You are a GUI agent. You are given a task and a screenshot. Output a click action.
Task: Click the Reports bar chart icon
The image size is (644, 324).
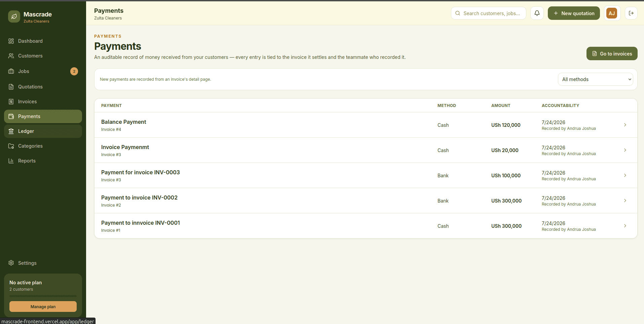[11, 161]
